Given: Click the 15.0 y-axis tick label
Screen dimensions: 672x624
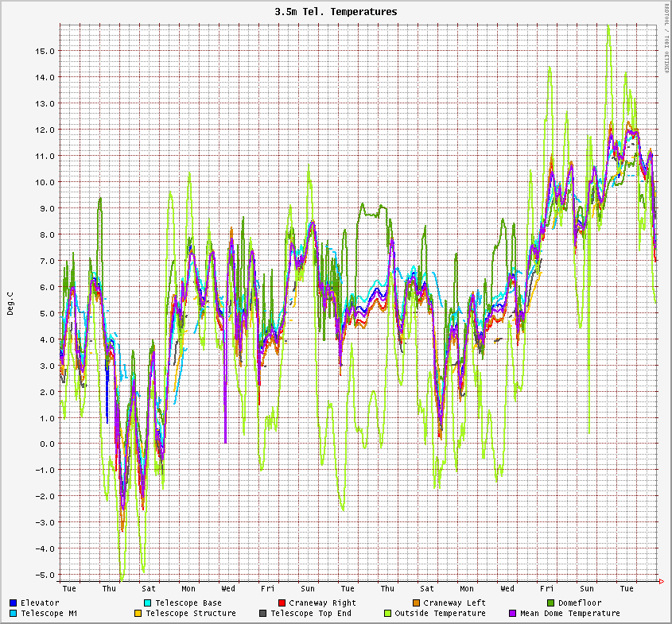Looking at the screenshot, I should pos(45,51).
